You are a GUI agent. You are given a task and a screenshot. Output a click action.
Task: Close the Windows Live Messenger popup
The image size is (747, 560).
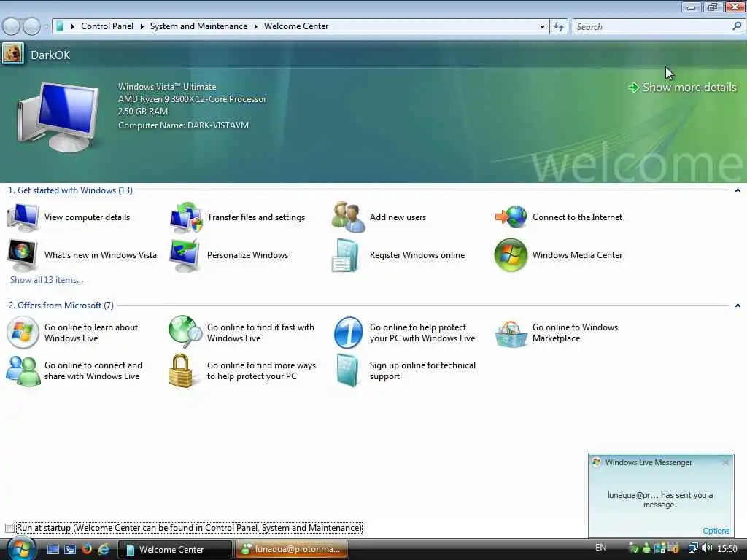tap(726, 462)
